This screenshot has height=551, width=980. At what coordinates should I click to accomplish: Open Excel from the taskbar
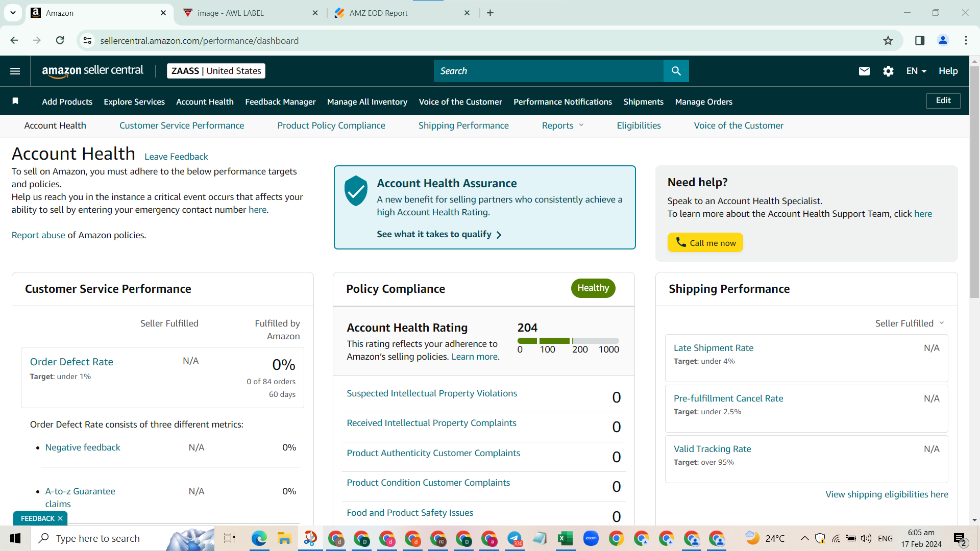pyautogui.click(x=565, y=538)
